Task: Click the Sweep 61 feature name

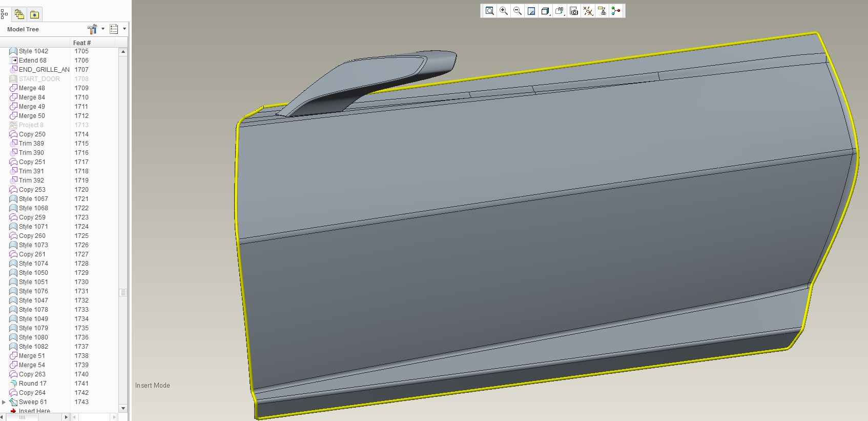Action: [33, 402]
